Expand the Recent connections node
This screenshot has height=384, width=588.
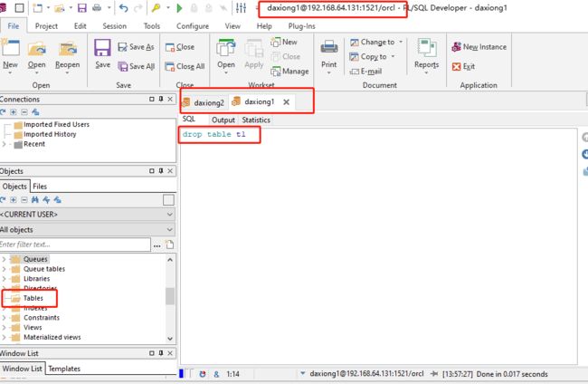[4, 144]
